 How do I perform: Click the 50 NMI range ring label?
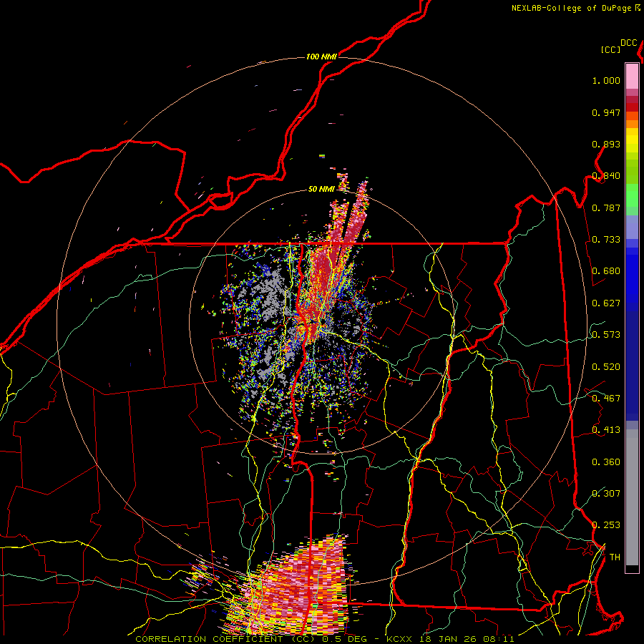[321, 189]
